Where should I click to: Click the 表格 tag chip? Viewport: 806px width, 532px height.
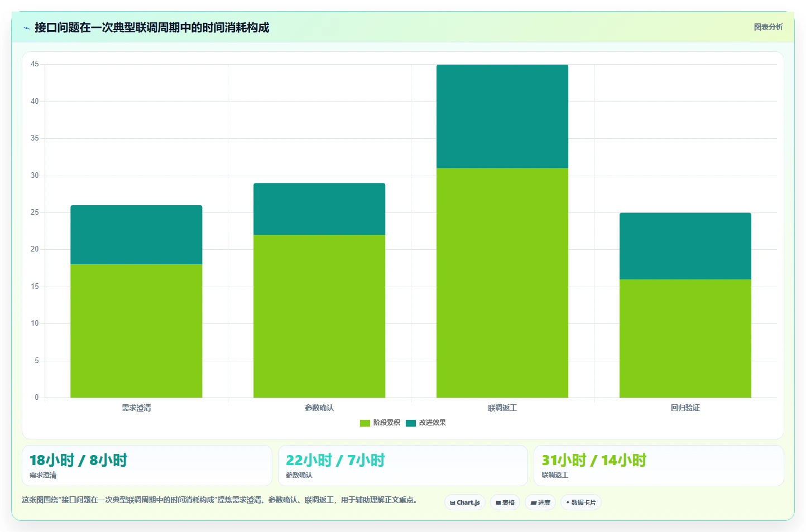[505, 502]
